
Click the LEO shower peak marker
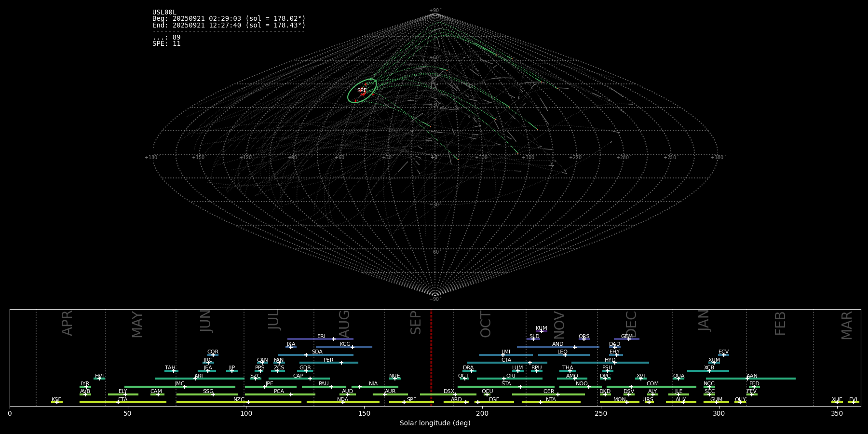(x=565, y=355)
